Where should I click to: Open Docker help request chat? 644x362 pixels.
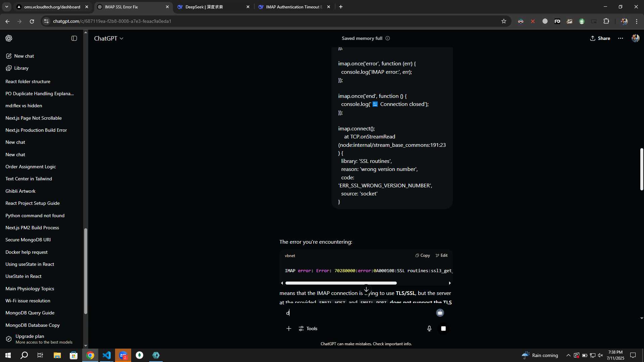26,252
